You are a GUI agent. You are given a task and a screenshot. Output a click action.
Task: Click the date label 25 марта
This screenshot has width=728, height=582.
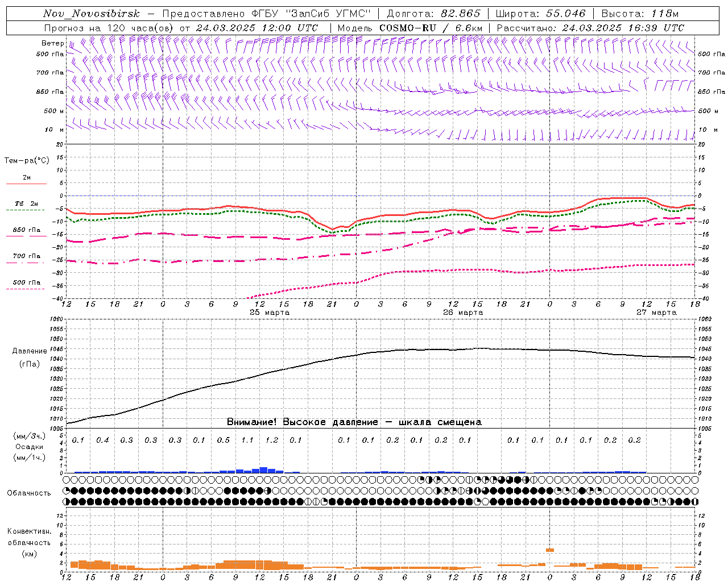click(x=270, y=313)
